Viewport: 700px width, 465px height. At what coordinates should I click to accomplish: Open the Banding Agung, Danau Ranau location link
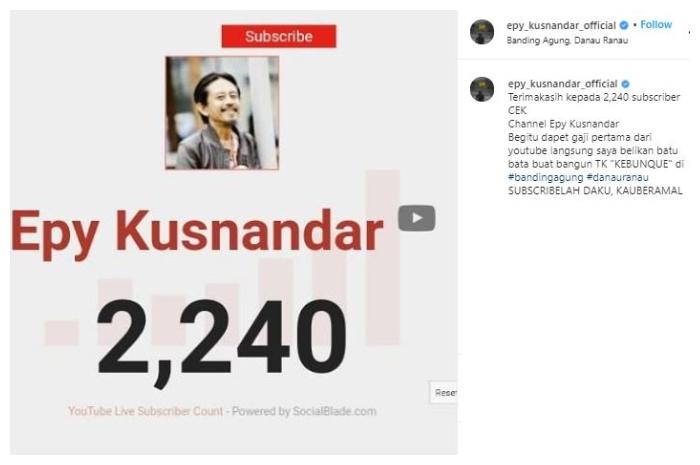pyautogui.click(x=567, y=40)
